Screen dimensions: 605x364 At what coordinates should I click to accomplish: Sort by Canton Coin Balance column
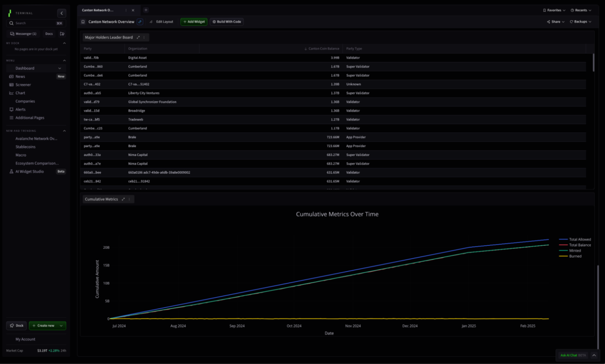322,48
